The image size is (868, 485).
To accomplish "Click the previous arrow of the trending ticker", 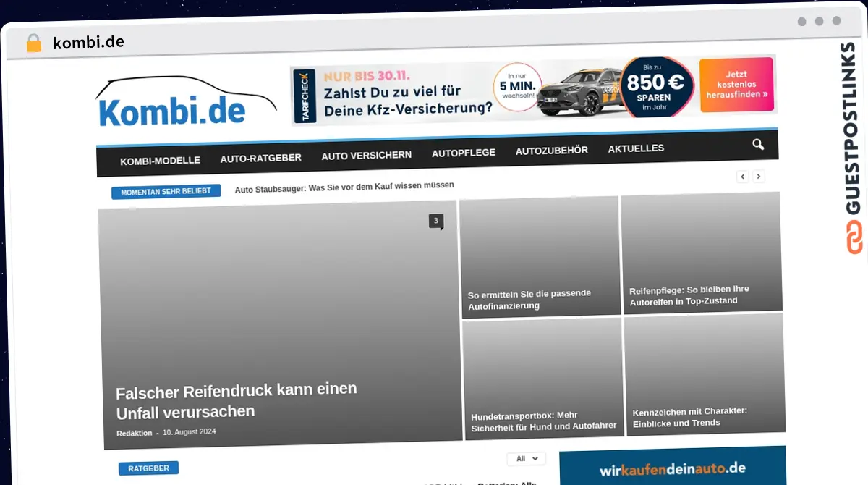I will 742,177.
